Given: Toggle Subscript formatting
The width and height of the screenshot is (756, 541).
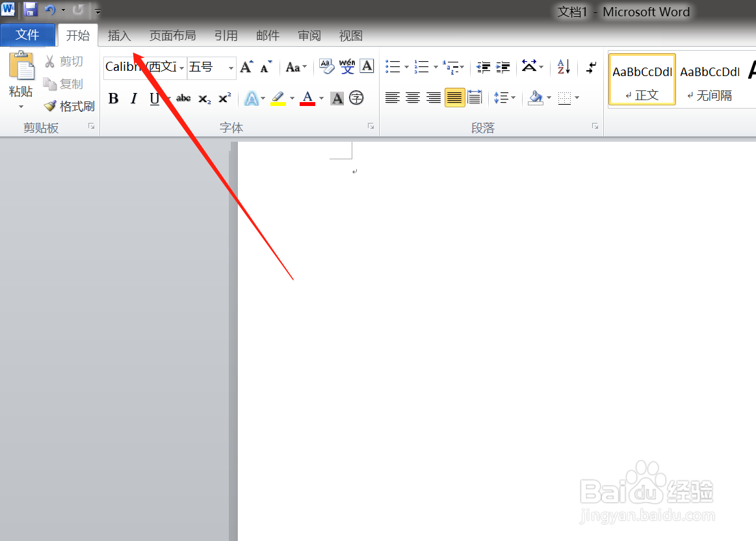Looking at the screenshot, I should pyautogui.click(x=204, y=98).
